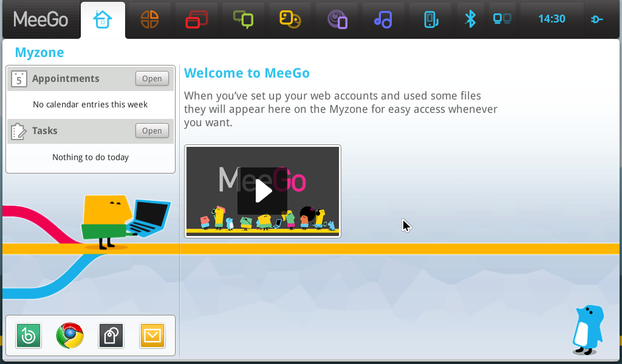Open the yellow People panel icon
The width and height of the screenshot is (622, 364).
pyautogui.click(x=290, y=19)
